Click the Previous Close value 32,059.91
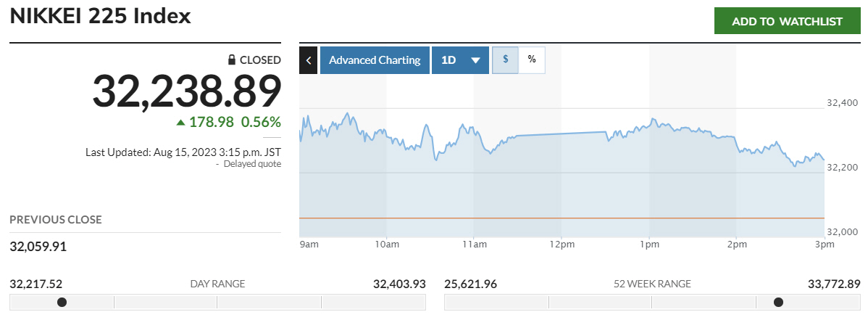868x320 pixels. [x=38, y=247]
